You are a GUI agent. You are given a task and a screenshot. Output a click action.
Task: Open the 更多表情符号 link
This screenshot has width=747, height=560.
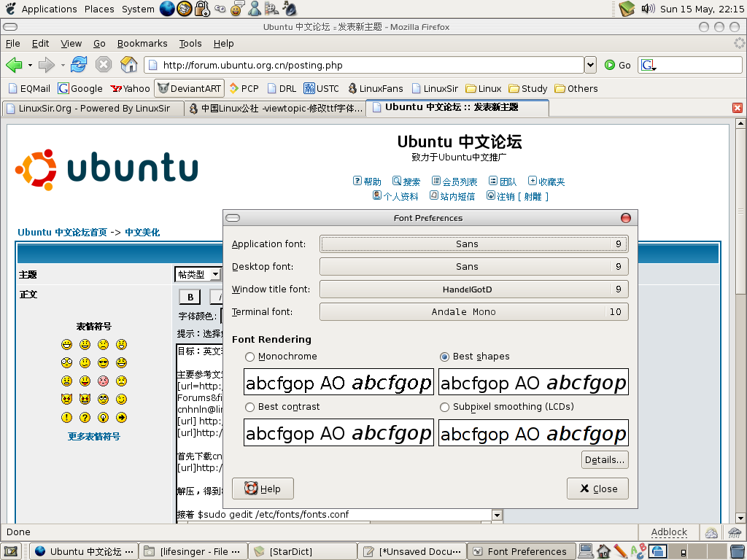coord(94,436)
